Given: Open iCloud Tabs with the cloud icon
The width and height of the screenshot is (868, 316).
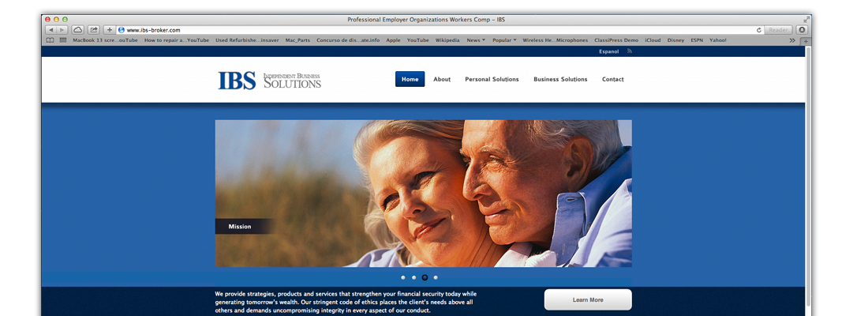Looking at the screenshot, I should [78, 29].
